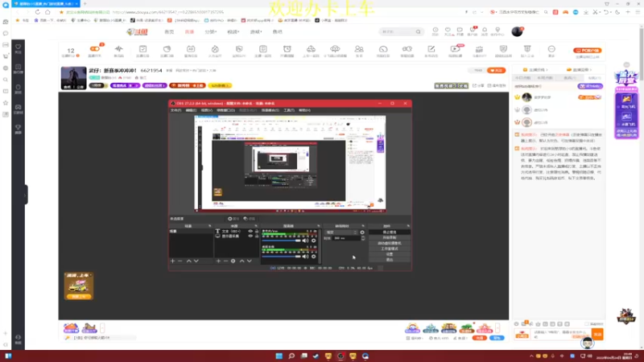The width and height of the screenshot is (644, 362).
Task: Mute the second audio channel speaker icon in OBS mixer
Action: (x=305, y=257)
